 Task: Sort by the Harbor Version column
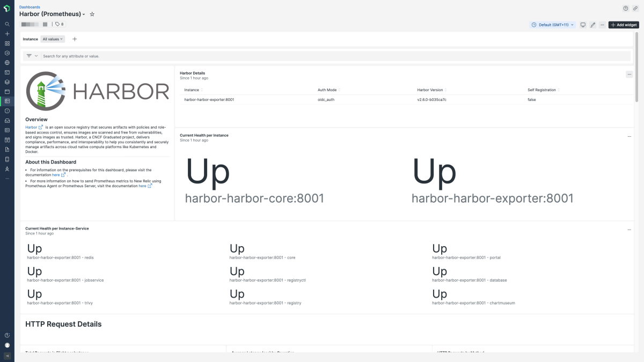[x=433, y=90]
